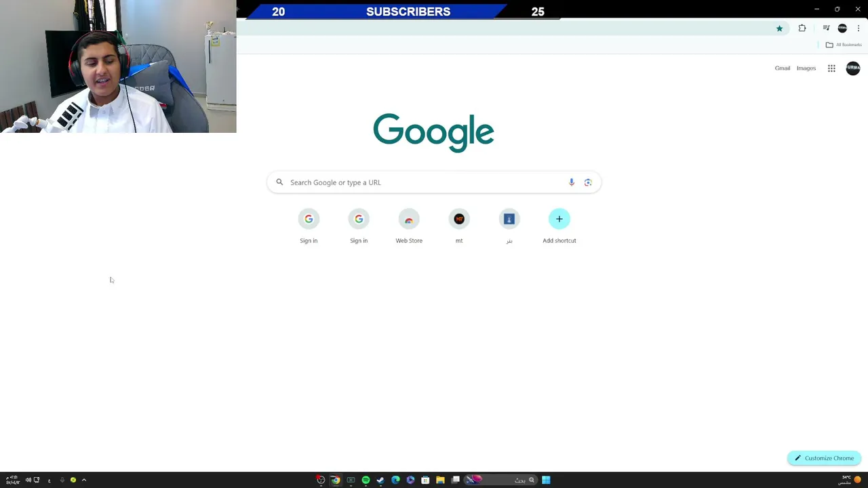Open the first Sign in shortcut

pos(309,226)
